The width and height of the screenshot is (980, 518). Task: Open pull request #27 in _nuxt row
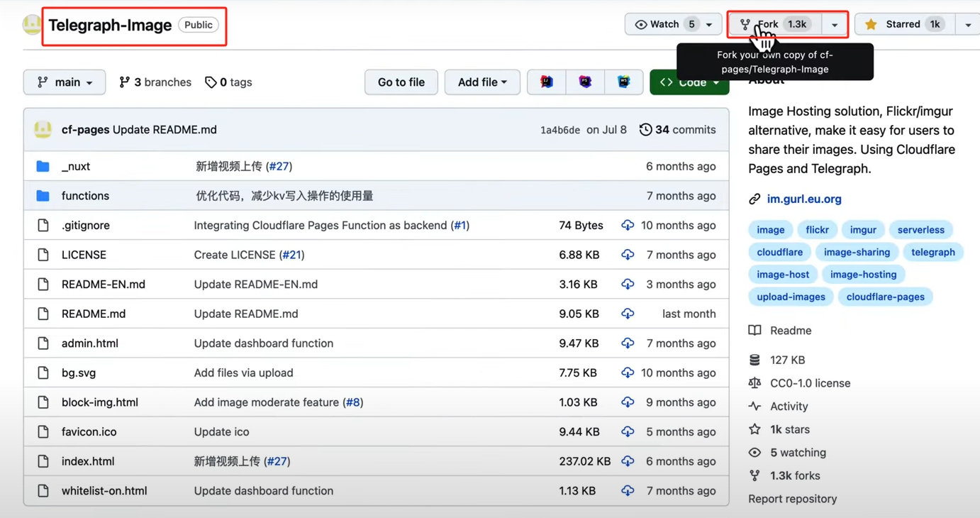tap(279, 166)
